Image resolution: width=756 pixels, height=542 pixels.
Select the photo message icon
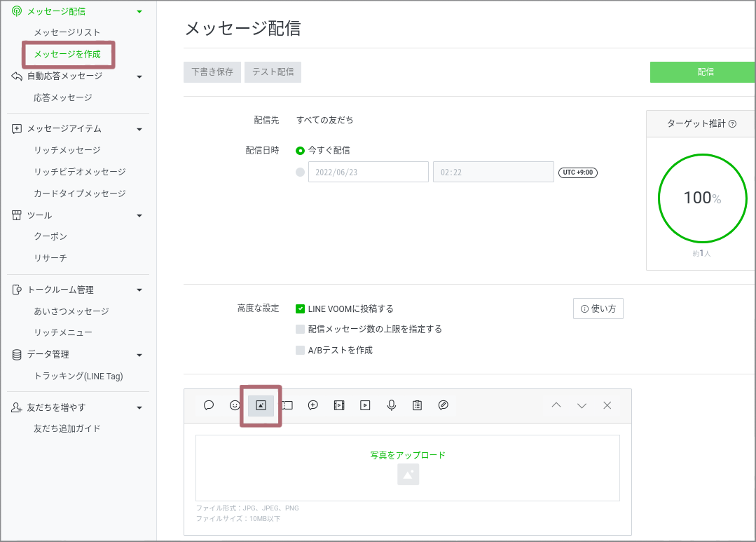tap(261, 405)
